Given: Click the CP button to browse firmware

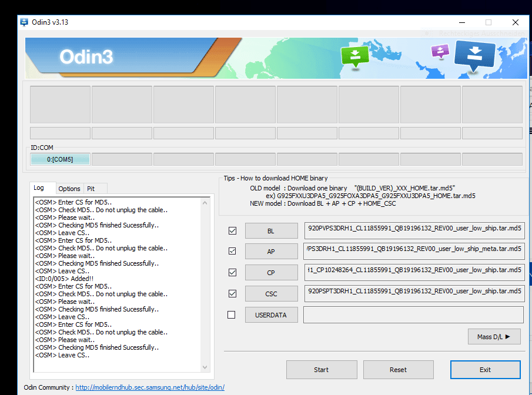Looking at the screenshot, I should coord(272,273).
